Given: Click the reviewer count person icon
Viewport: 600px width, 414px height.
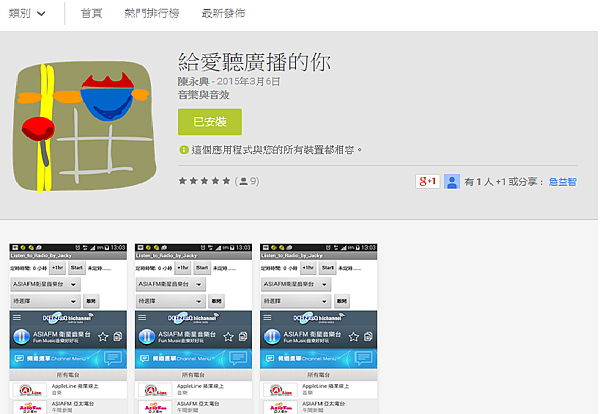Looking at the screenshot, I should [243, 181].
